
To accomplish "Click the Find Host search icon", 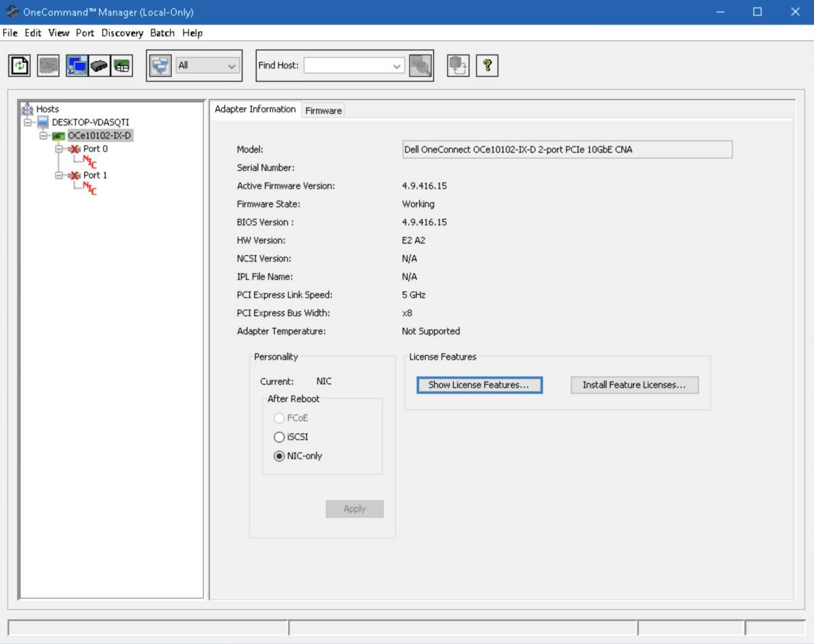I will [x=421, y=66].
